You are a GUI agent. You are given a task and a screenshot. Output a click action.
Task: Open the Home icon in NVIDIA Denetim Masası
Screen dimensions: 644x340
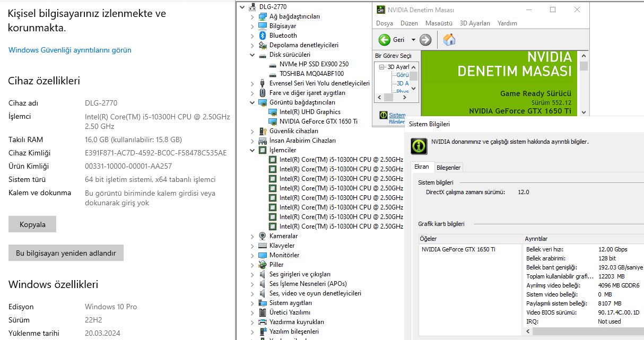[449, 39]
